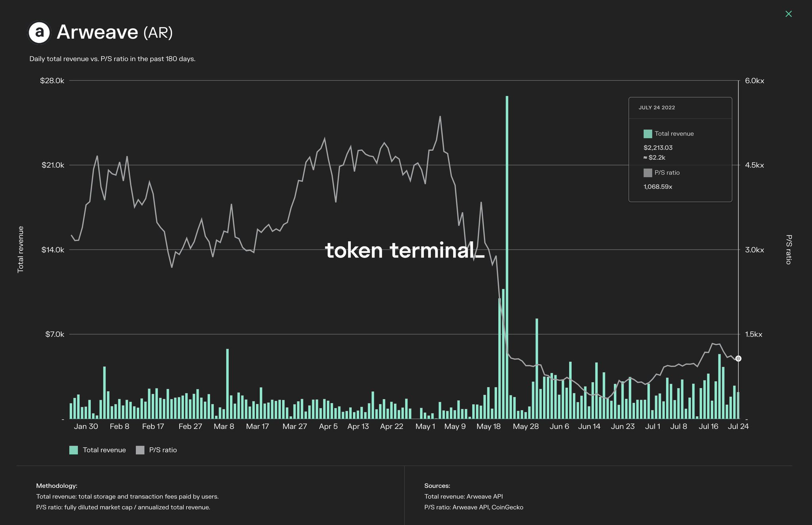Click the Total revenue swatch inside the tooltip
This screenshot has width=812, height=525.
click(648, 134)
